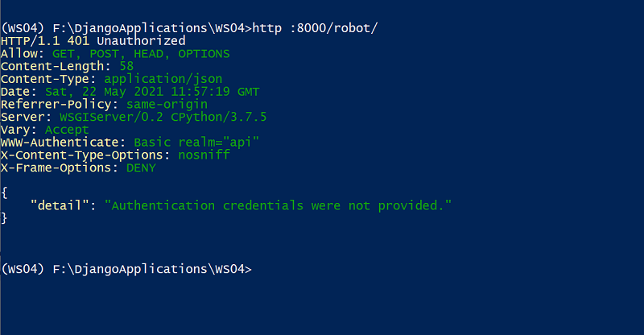The height and width of the screenshot is (335, 644).
Task: Click the Allow header value 'GET, POST, HEAD, OPTIONS'
Action: point(141,54)
